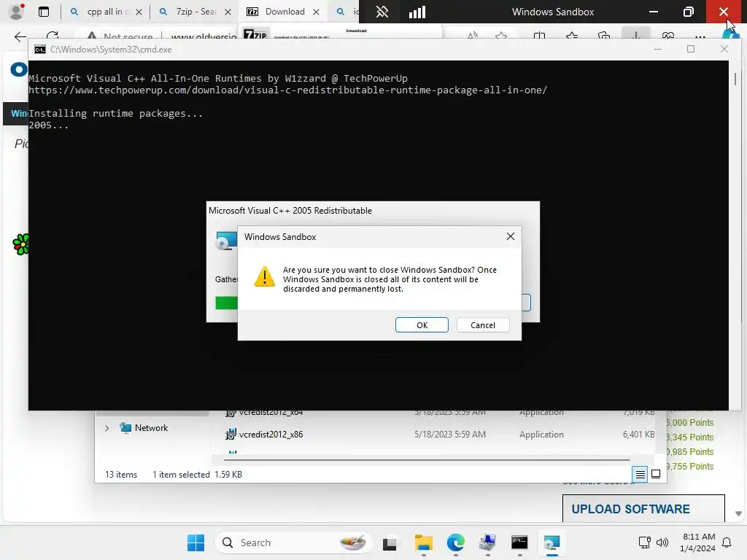Expand the Network tree node

(x=107, y=428)
